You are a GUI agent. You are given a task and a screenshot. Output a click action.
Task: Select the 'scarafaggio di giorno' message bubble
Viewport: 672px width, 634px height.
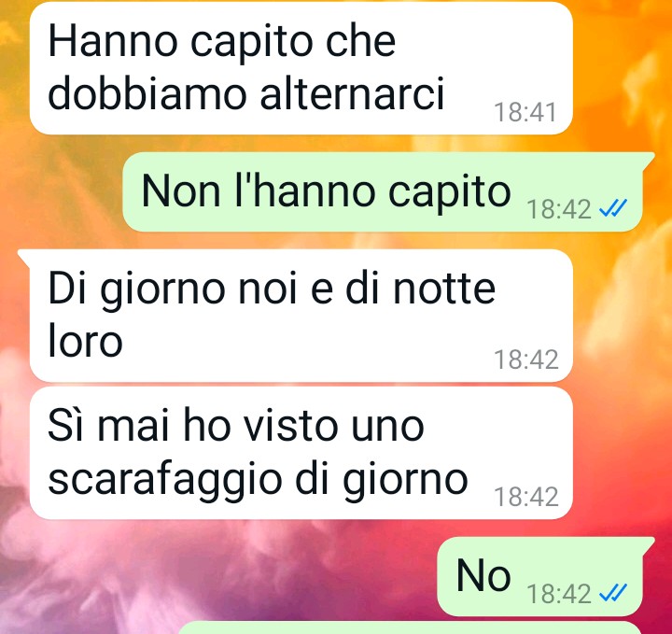301,453
